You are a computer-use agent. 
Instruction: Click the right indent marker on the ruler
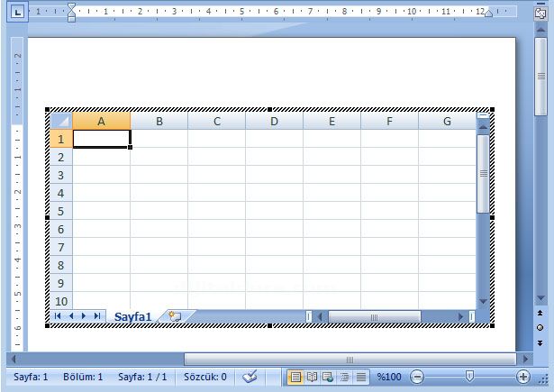tap(488, 14)
